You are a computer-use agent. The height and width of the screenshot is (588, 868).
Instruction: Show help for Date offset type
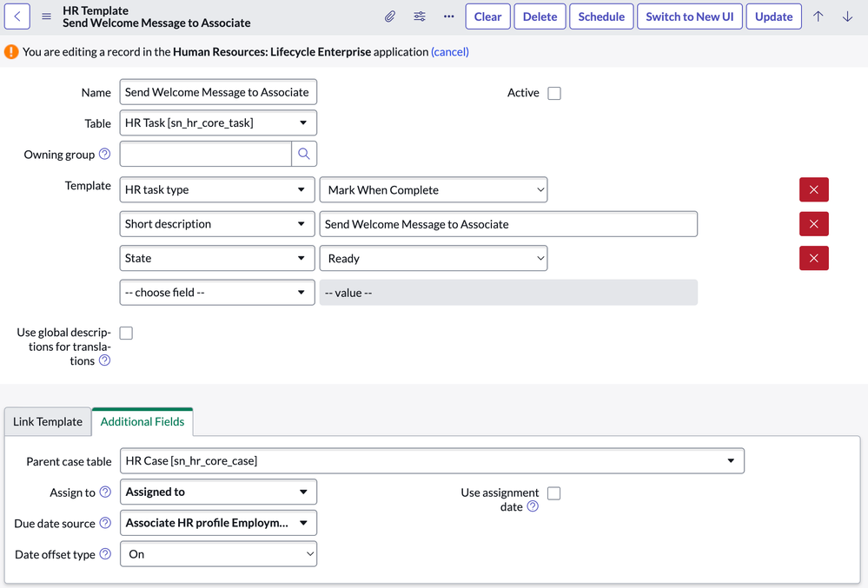click(x=105, y=554)
